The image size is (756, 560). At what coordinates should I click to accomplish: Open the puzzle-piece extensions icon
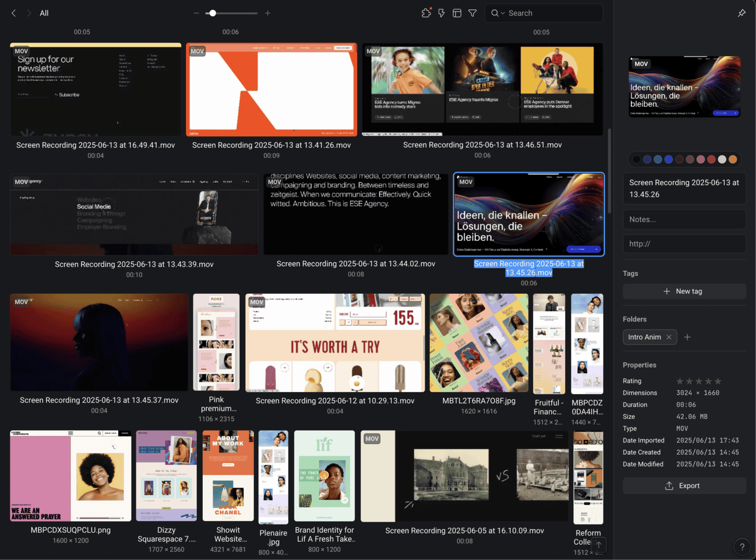pyautogui.click(x=426, y=13)
